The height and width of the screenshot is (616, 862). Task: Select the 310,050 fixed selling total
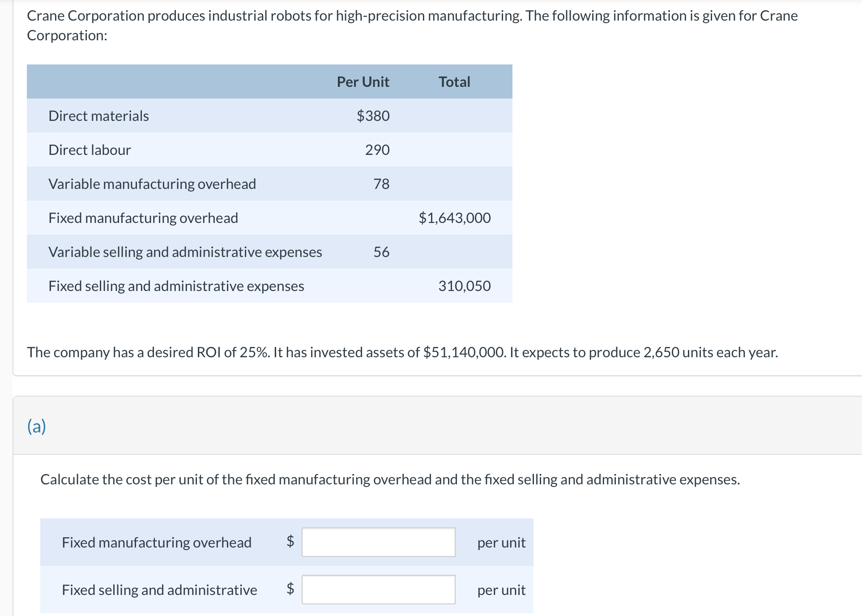coord(465,286)
